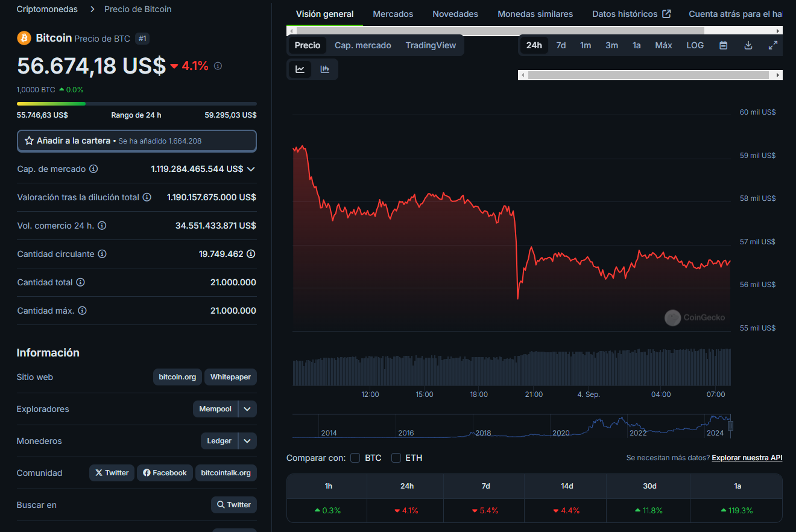
Task: Click the navigator handle on the history chart
Action: tap(730, 426)
